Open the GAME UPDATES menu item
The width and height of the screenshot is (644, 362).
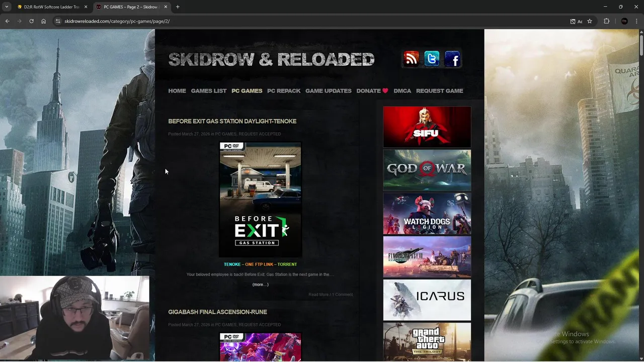329,91
